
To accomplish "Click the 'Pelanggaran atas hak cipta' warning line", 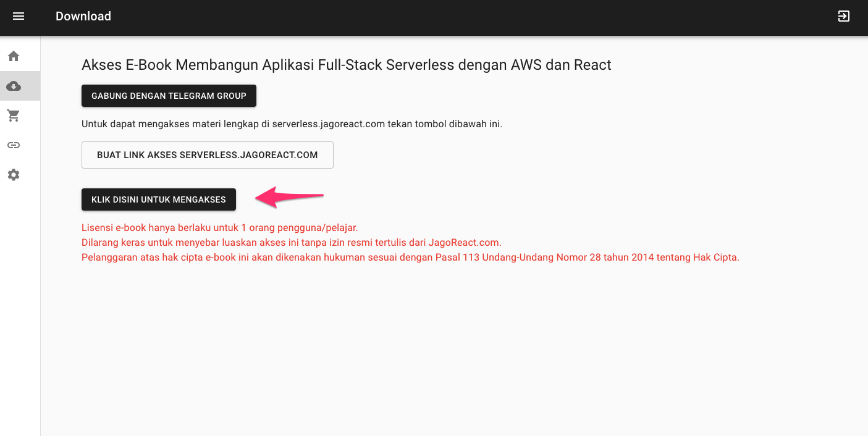I will [410, 257].
